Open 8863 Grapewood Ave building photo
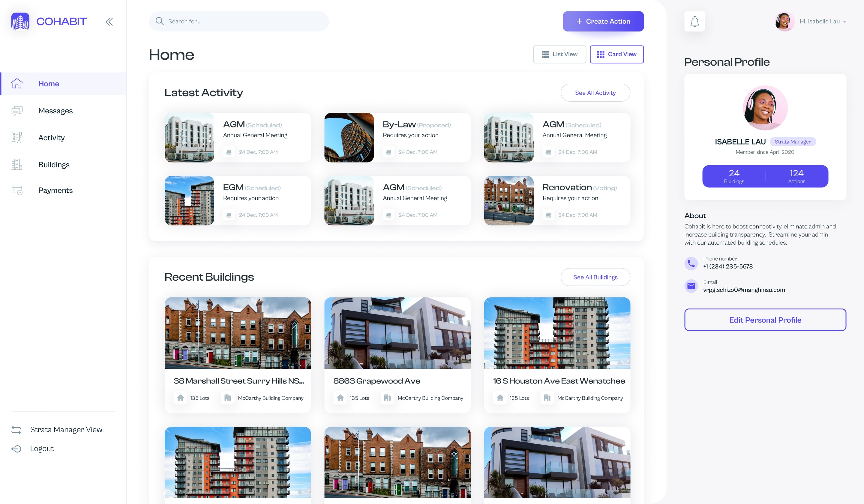Viewport: 864px width, 504px height. 397,333
